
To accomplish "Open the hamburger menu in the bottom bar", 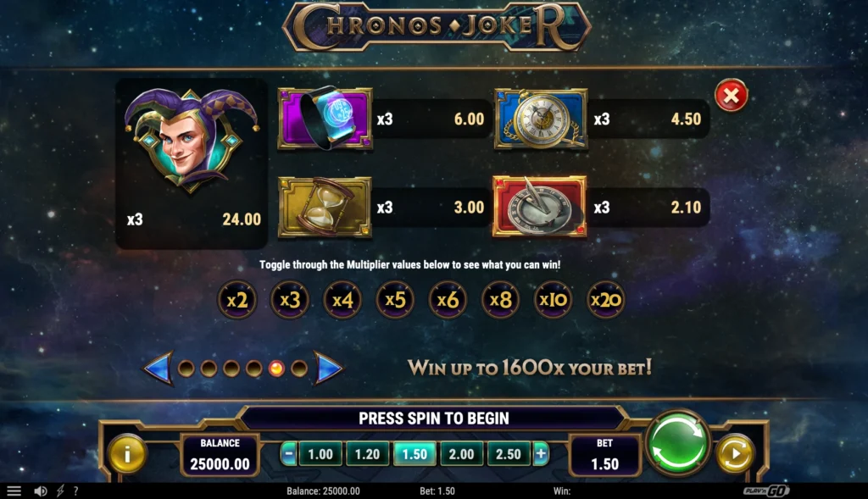I will click(14, 491).
